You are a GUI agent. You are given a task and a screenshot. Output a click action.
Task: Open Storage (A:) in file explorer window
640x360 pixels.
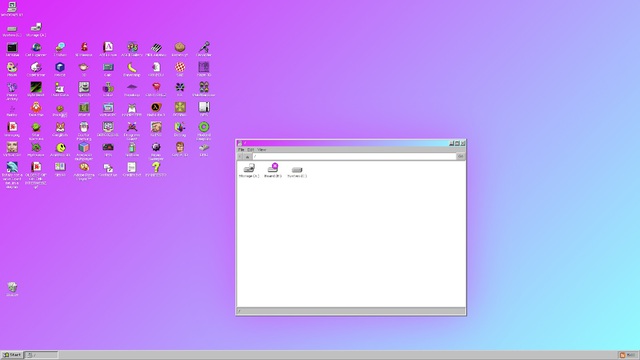[249, 171]
